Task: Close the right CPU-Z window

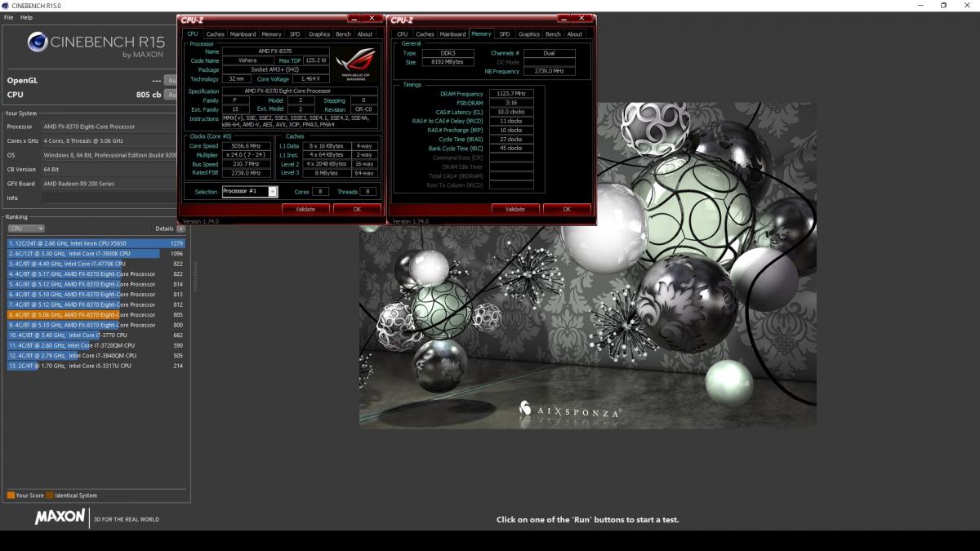Action: [582, 18]
